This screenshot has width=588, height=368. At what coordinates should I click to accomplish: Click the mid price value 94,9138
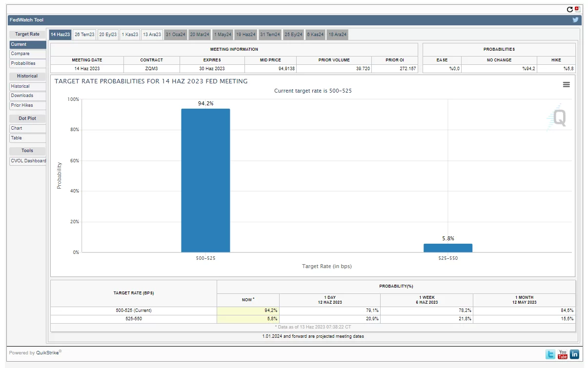pos(270,69)
